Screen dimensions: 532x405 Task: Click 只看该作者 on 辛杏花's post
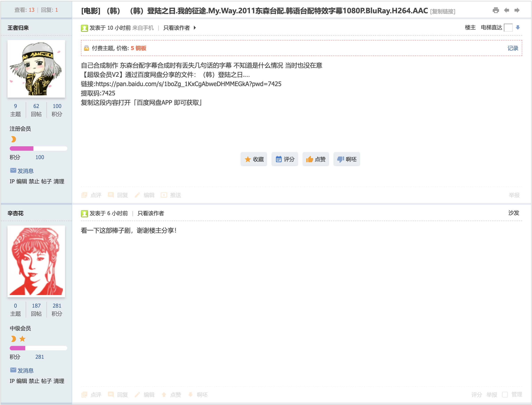point(150,213)
